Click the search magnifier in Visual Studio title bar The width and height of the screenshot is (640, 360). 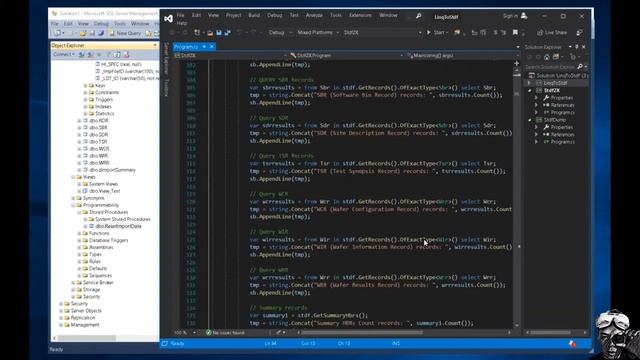(418, 16)
